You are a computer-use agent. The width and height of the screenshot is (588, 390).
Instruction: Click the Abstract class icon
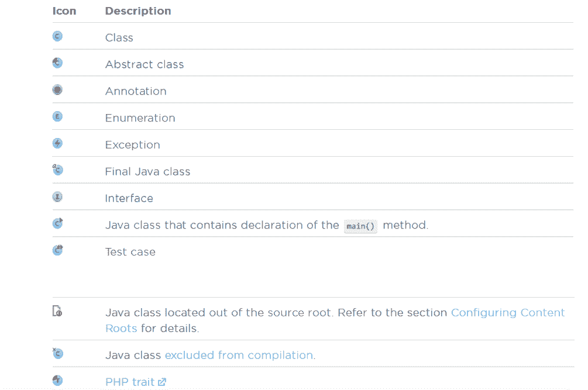(x=57, y=63)
